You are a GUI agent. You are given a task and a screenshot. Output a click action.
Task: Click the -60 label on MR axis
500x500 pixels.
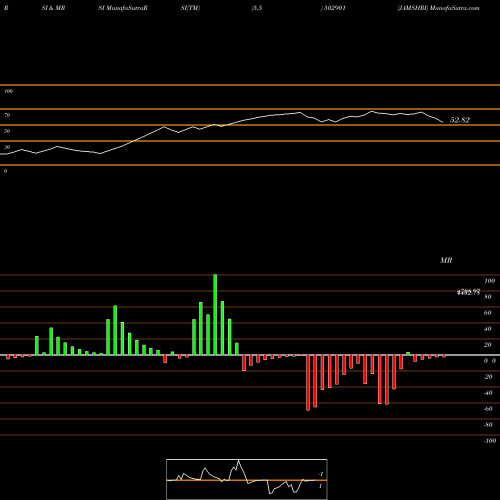(x=488, y=409)
